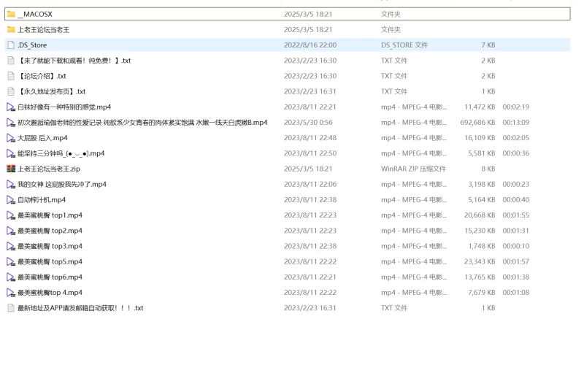Click the video icon of the top3.mp4 file

(11, 246)
